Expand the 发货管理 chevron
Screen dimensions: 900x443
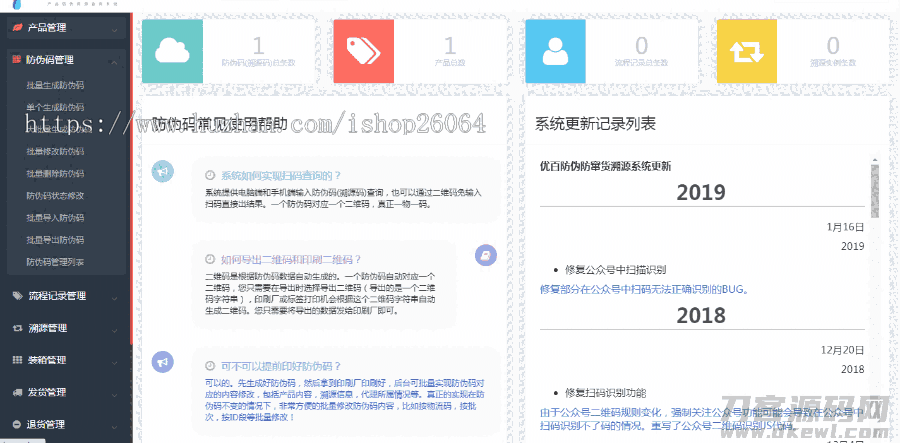pos(115,395)
